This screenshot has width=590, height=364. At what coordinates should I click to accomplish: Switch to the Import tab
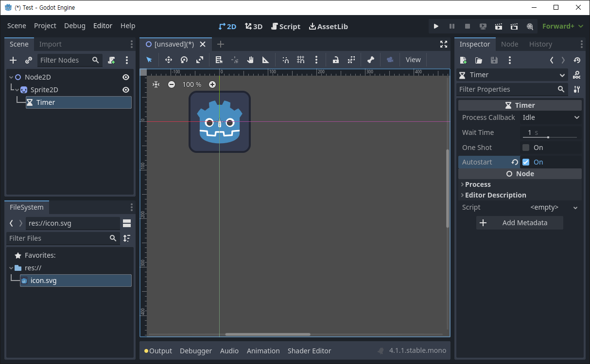(51, 44)
